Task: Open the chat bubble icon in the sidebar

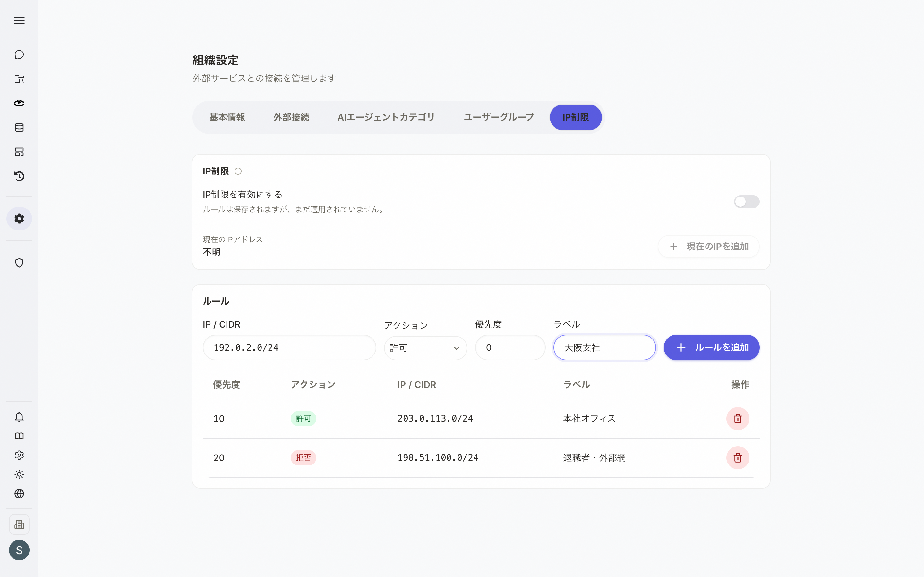Action: point(19,54)
